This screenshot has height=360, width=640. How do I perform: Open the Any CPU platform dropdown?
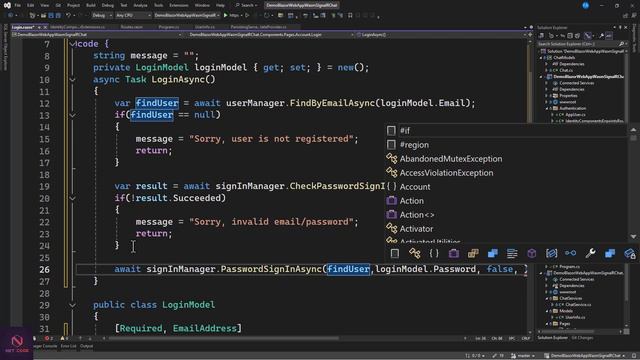[133, 16]
